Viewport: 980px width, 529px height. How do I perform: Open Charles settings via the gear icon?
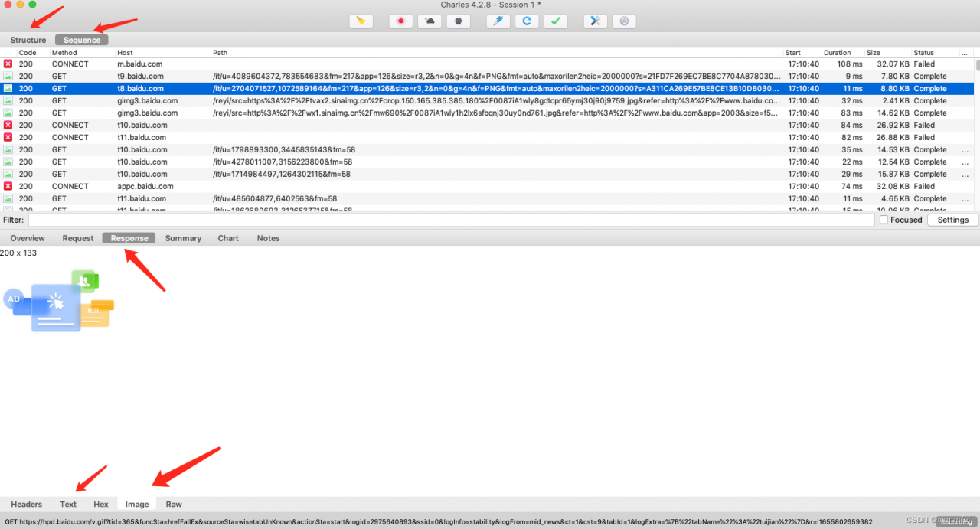click(624, 21)
